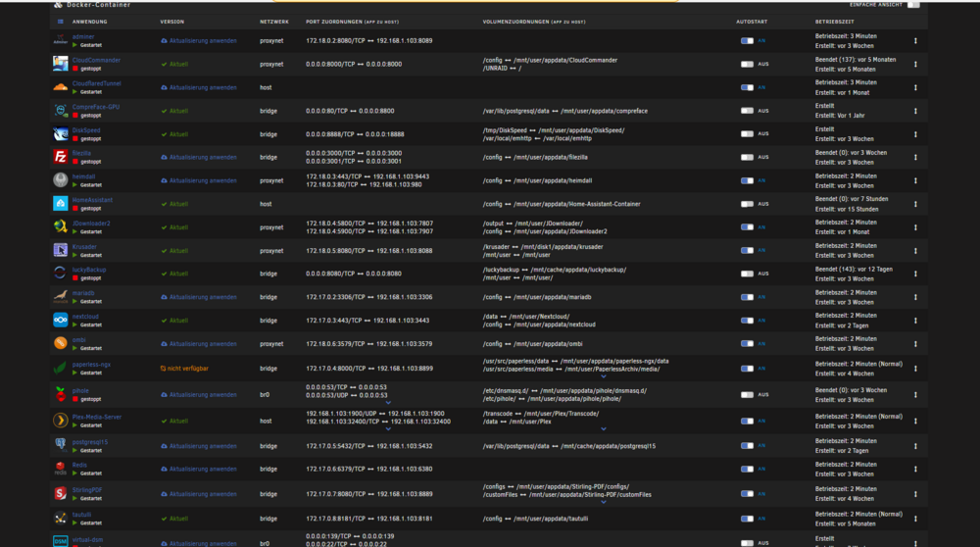This screenshot has width=980, height=547.
Task: Enable autostart for CloudCommander
Action: [747, 64]
